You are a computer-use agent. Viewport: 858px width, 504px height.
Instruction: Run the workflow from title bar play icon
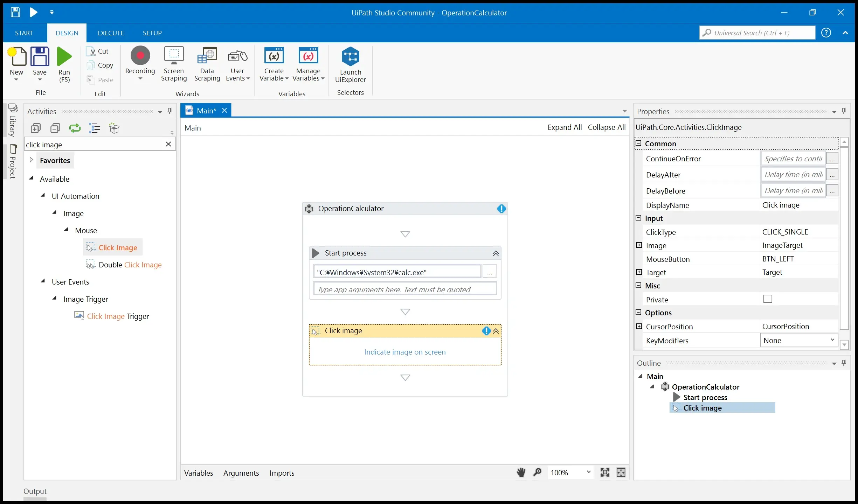(34, 13)
